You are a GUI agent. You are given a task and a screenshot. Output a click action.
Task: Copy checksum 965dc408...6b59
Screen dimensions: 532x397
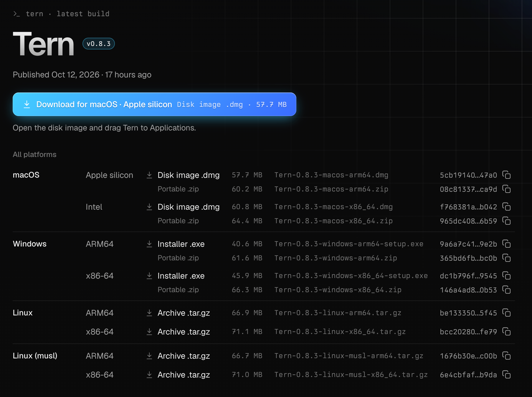(506, 221)
